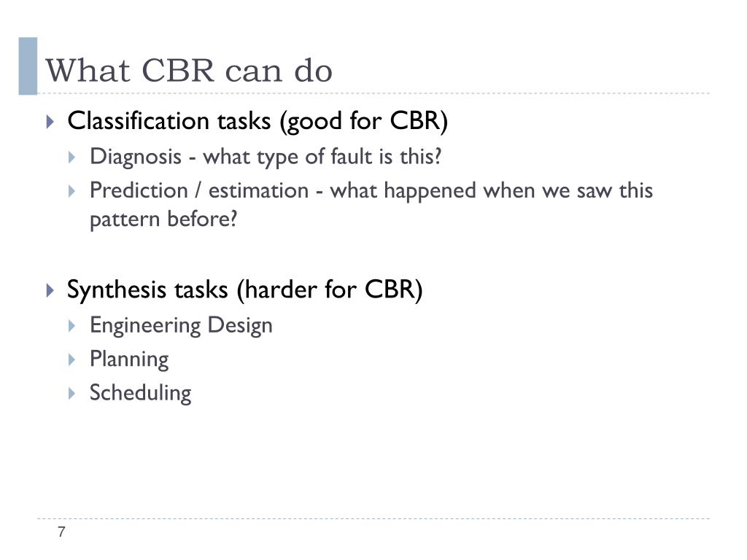Select the Scheduling item
This screenshot has width=747, height=560.
(141, 393)
